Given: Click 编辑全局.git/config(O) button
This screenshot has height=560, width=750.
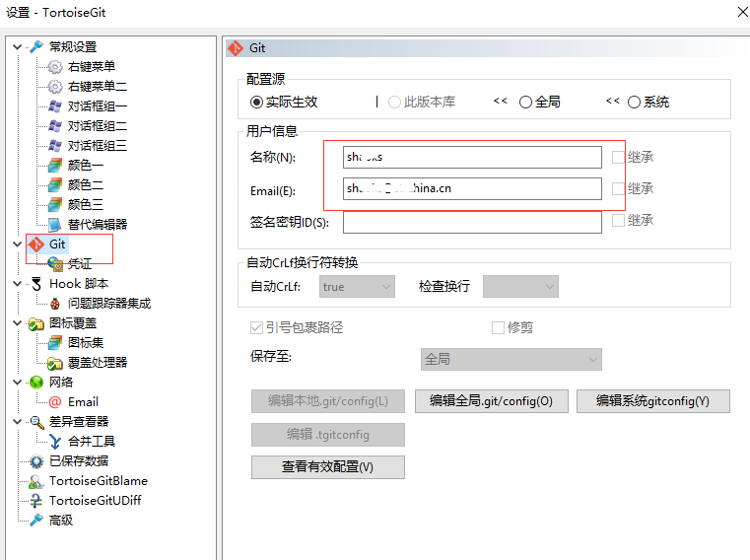Looking at the screenshot, I should [x=491, y=401].
